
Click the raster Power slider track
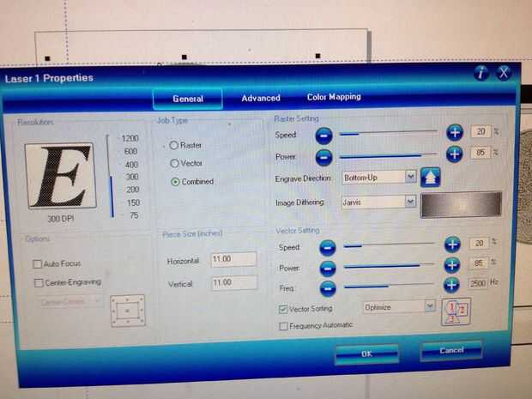click(389, 155)
